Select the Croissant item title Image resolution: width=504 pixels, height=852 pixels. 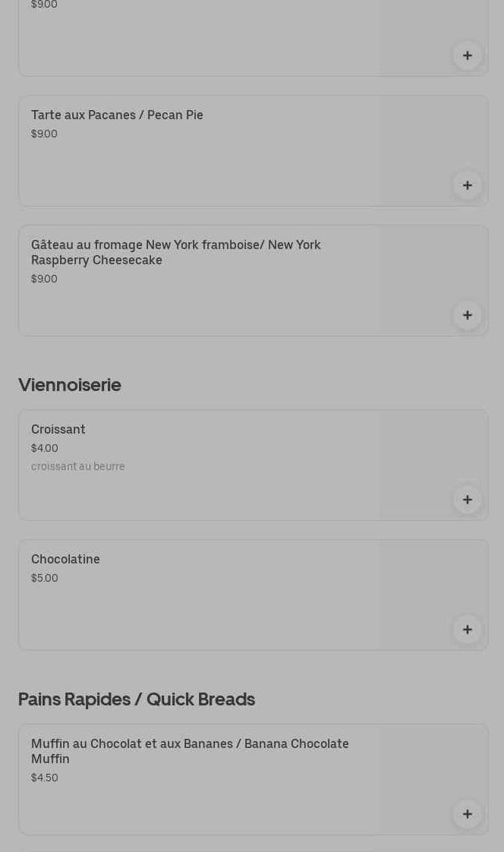pos(58,430)
